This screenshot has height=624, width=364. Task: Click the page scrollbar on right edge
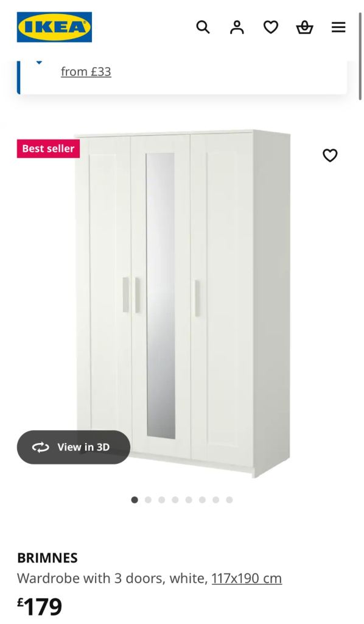pos(360,55)
